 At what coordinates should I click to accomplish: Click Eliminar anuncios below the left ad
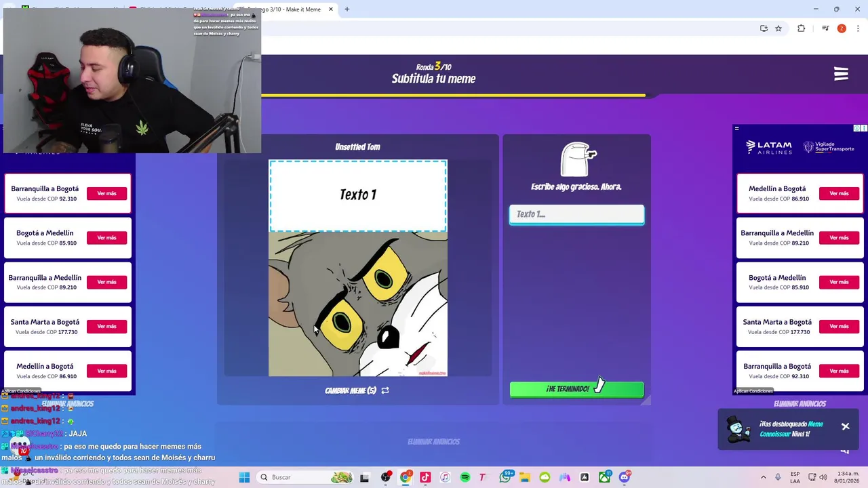click(68, 404)
